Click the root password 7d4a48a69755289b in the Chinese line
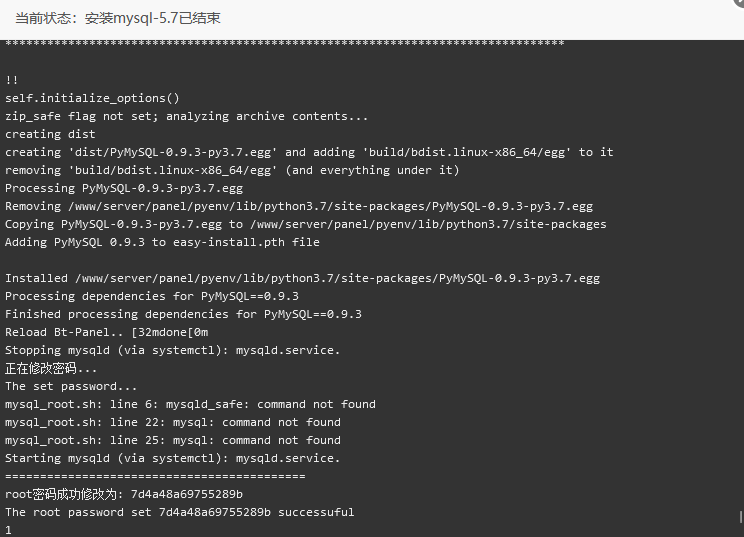The image size is (744, 537). point(186,494)
